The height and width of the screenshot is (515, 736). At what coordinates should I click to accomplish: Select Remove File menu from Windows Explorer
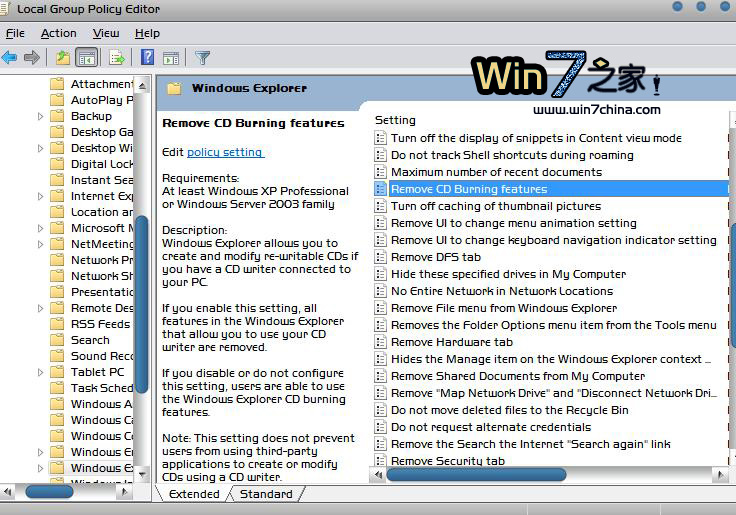point(504,308)
